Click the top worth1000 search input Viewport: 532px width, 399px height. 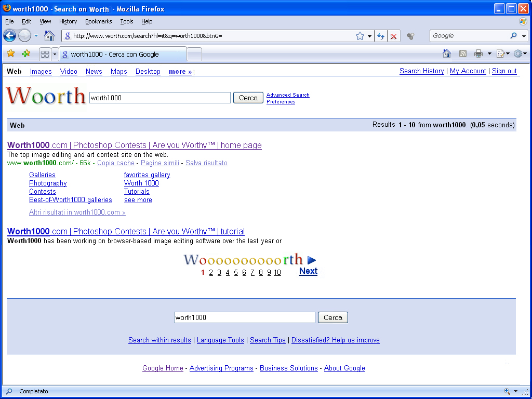click(160, 98)
